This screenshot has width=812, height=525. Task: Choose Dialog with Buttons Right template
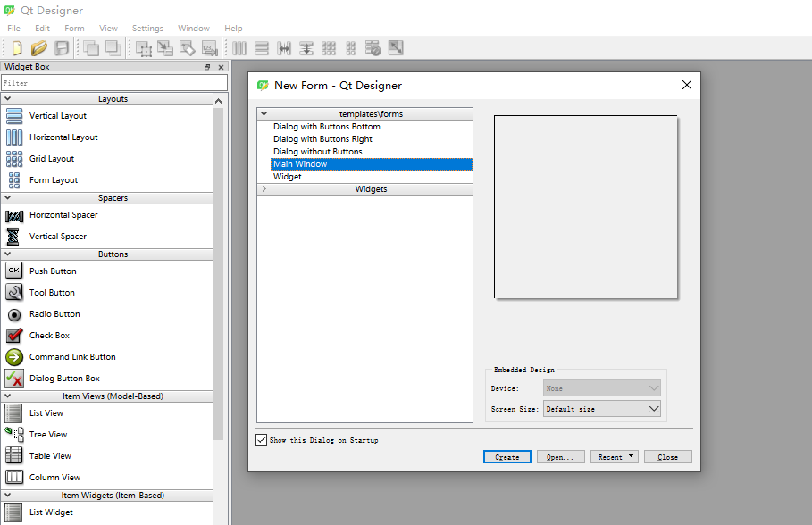(x=322, y=139)
